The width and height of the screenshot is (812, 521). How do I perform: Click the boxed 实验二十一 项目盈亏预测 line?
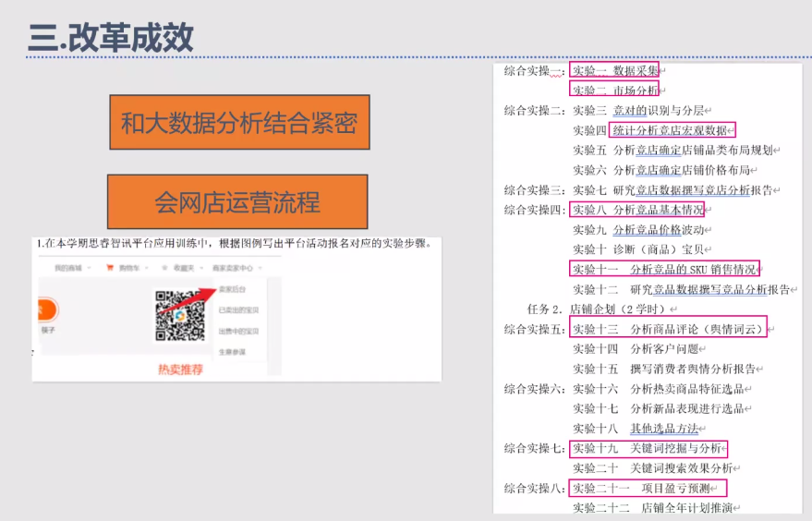click(x=648, y=488)
